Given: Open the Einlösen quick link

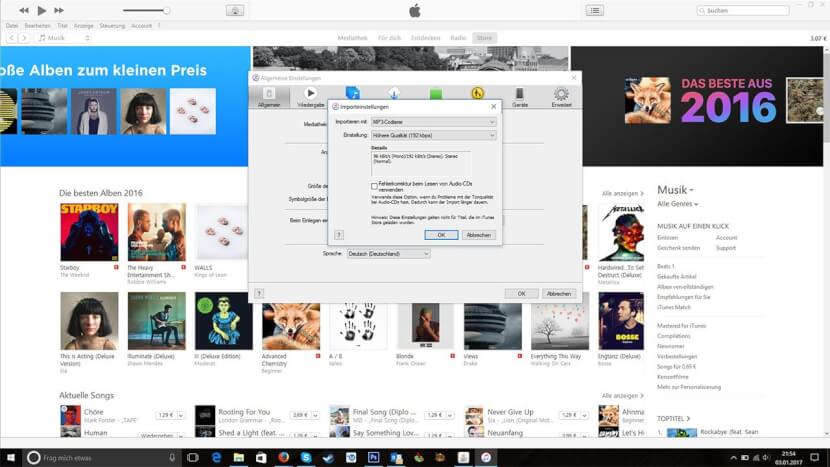Looking at the screenshot, I should 667,238.
